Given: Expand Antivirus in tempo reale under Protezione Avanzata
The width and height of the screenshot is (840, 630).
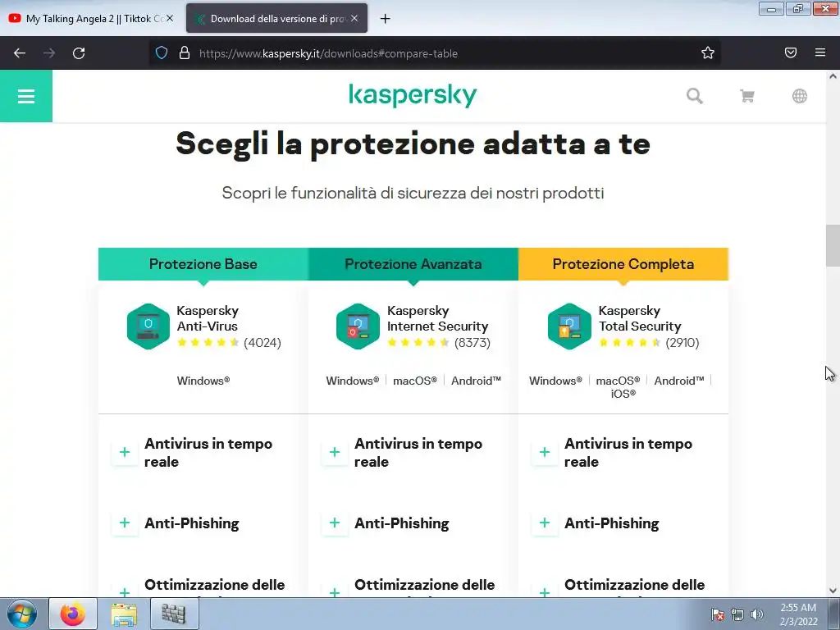Looking at the screenshot, I should pyautogui.click(x=335, y=452).
